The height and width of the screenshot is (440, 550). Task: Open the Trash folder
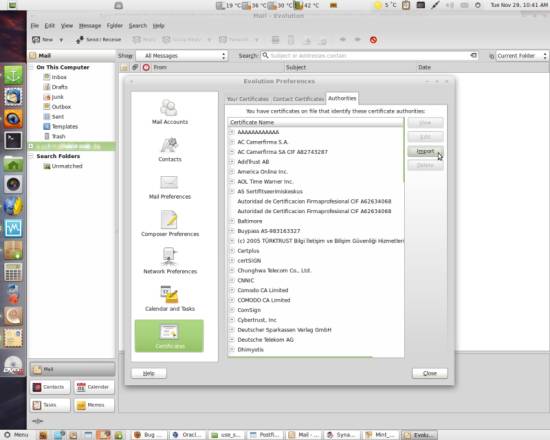(x=58, y=136)
